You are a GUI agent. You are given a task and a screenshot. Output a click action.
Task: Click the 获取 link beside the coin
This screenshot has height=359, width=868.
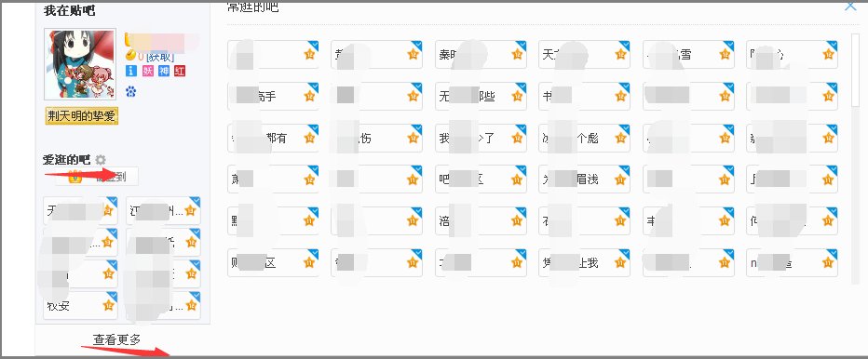click(x=160, y=57)
